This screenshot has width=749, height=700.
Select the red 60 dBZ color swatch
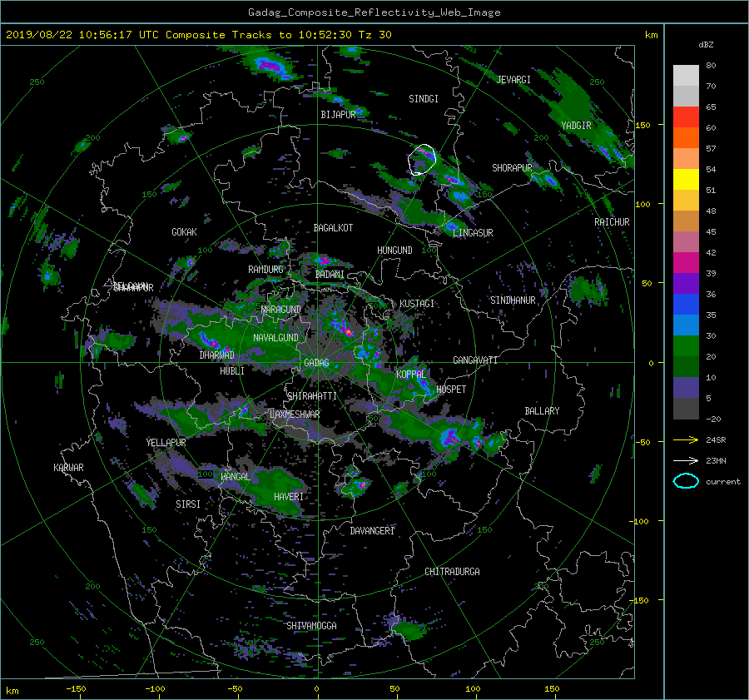pos(686,117)
